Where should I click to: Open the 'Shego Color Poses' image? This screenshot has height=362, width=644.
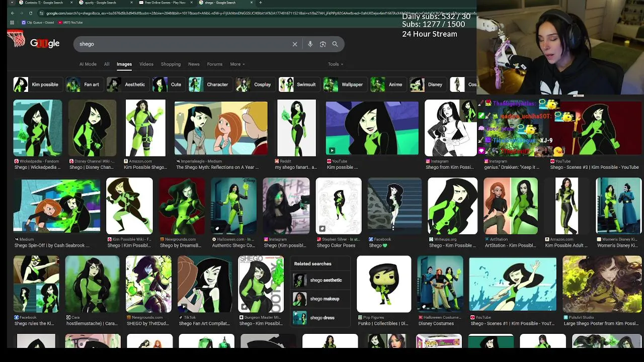point(339,206)
